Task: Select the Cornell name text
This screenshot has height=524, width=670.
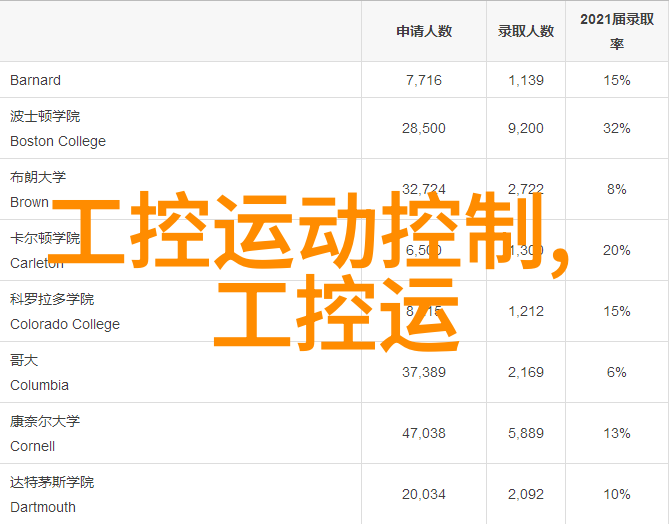Action: (x=32, y=447)
